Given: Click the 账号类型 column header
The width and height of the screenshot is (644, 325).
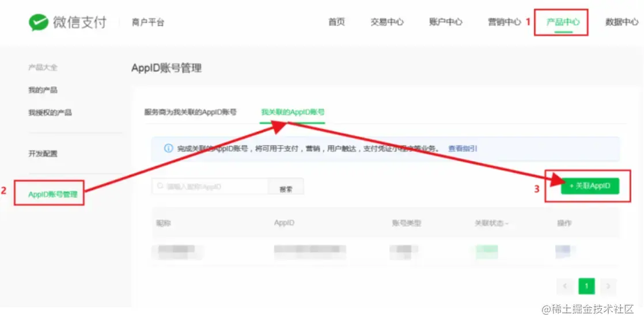Looking at the screenshot, I should [407, 223].
